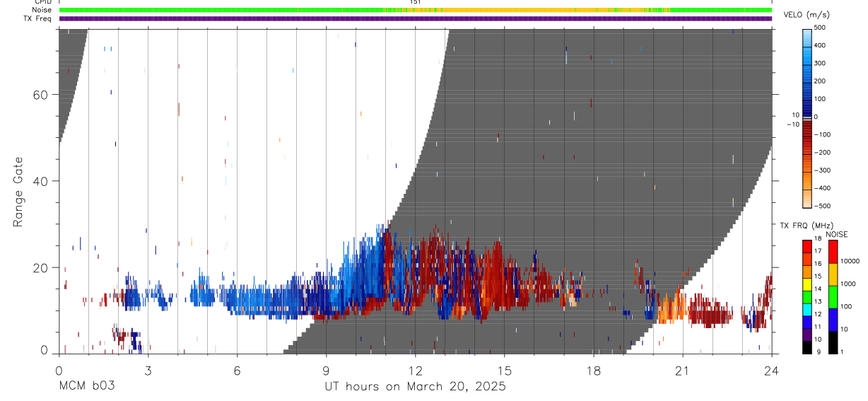The height and width of the screenshot is (401, 868).
Task: Click hour tick '12' on time axis
Action: 416,371
